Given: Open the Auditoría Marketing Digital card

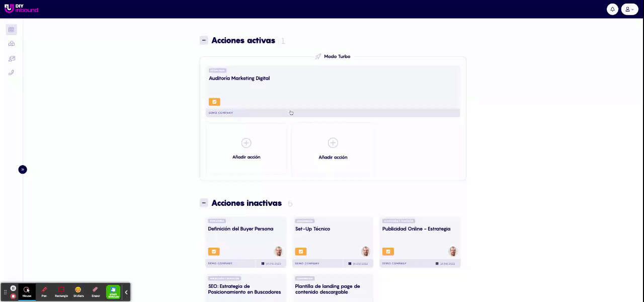Looking at the screenshot, I should (x=333, y=91).
